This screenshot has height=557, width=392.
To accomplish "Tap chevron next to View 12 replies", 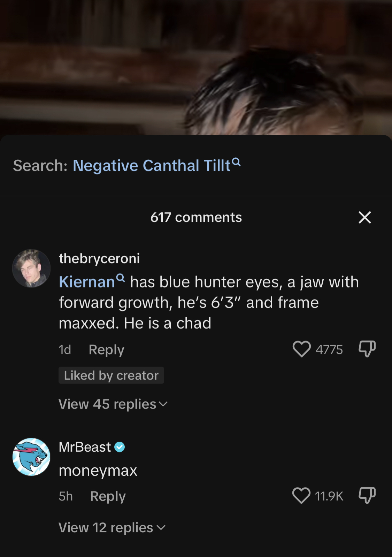I will [x=161, y=528].
